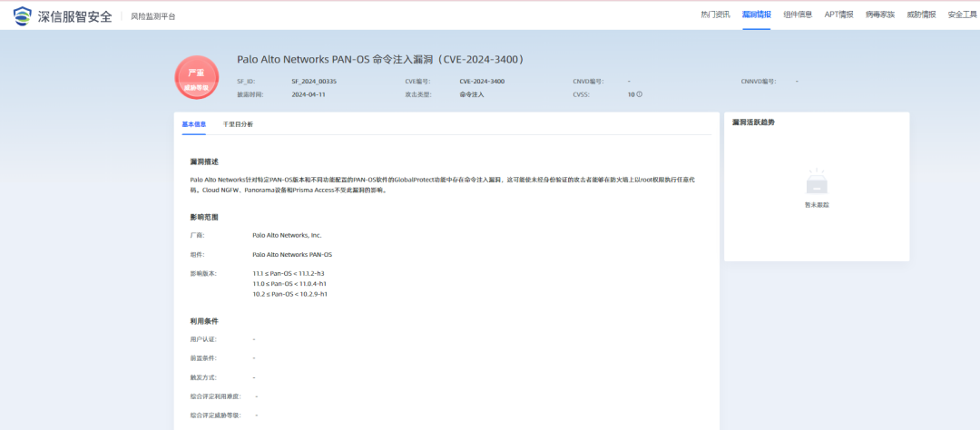
Task: Click the CVSS info circle icon
Action: tap(640, 95)
